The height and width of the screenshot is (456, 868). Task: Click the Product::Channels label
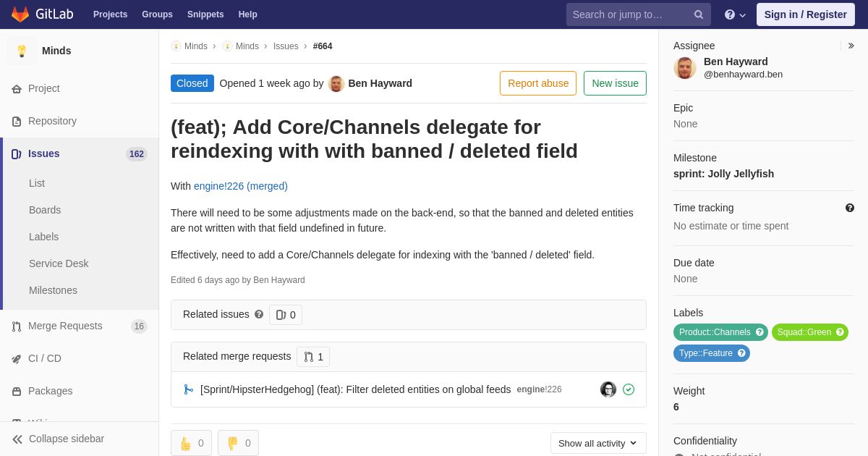[x=715, y=332]
